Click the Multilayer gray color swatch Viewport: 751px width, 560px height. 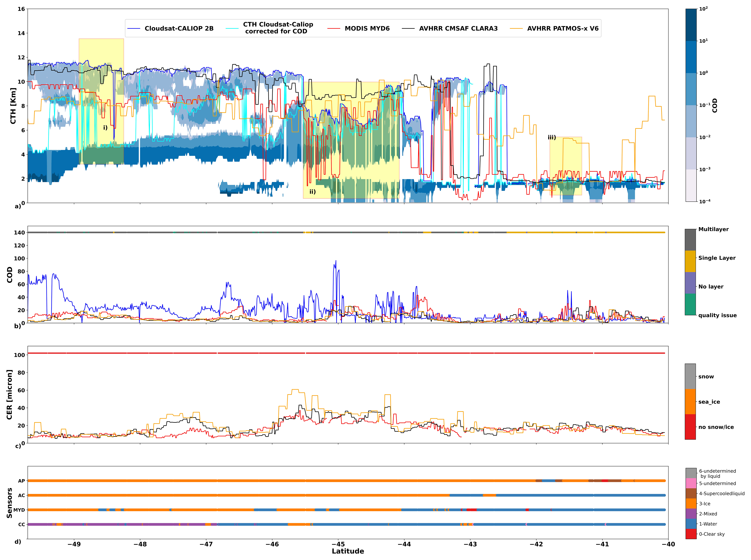690,240
